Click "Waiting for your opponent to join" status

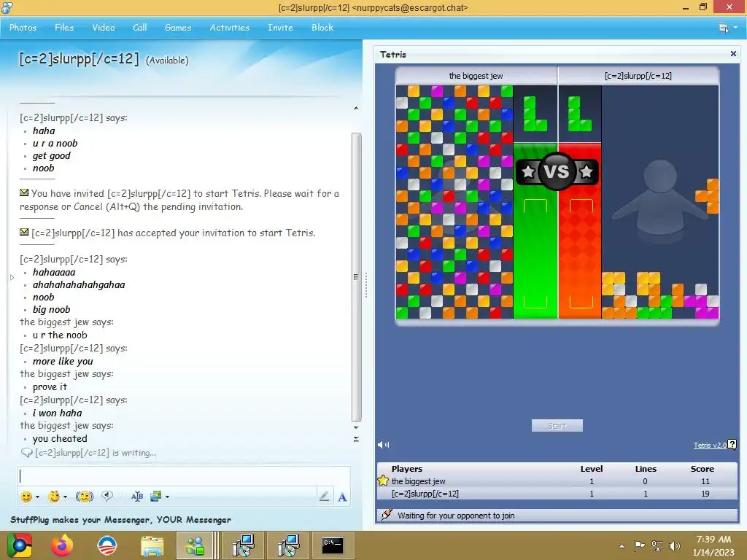coord(456,516)
